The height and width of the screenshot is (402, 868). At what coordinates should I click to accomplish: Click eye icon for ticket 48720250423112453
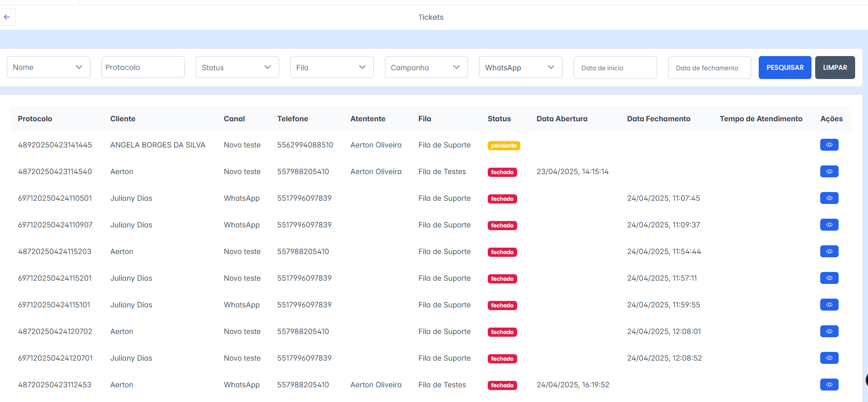pyautogui.click(x=829, y=385)
